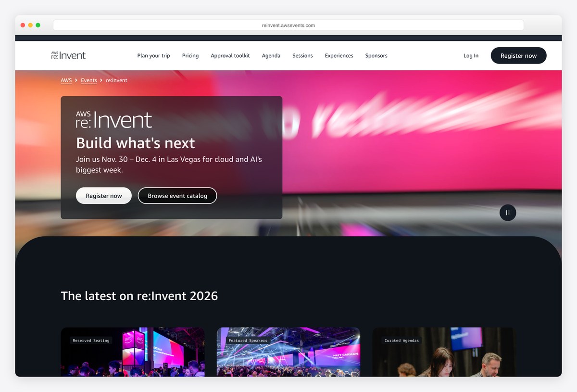Open the Approval toolkit page

click(x=230, y=56)
